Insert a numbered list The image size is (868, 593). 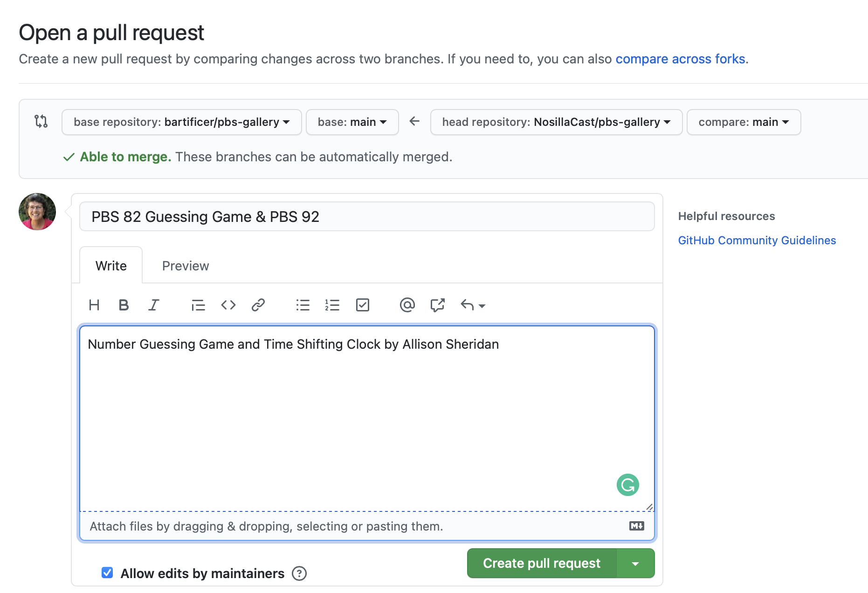click(x=332, y=305)
